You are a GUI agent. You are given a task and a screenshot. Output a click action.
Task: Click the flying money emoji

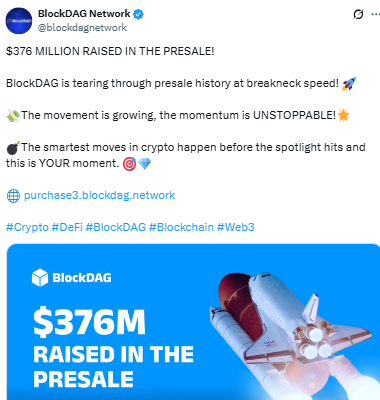pyautogui.click(x=13, y=115)
